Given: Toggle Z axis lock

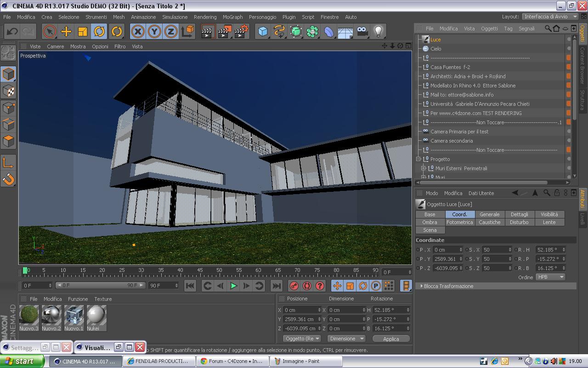Looking at the screenshot, I should point(170,31).
